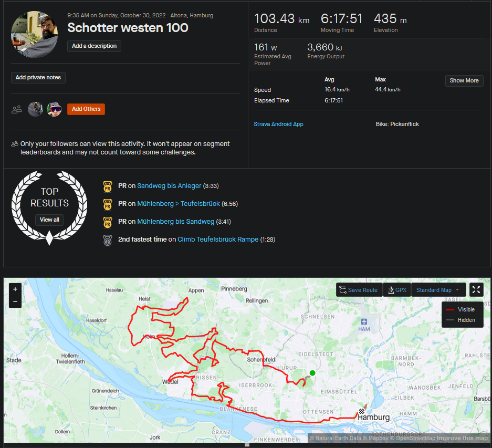Enter fullscreen map view
The height and width of the screenshot is (448, 492).
[x=476, y=289]
